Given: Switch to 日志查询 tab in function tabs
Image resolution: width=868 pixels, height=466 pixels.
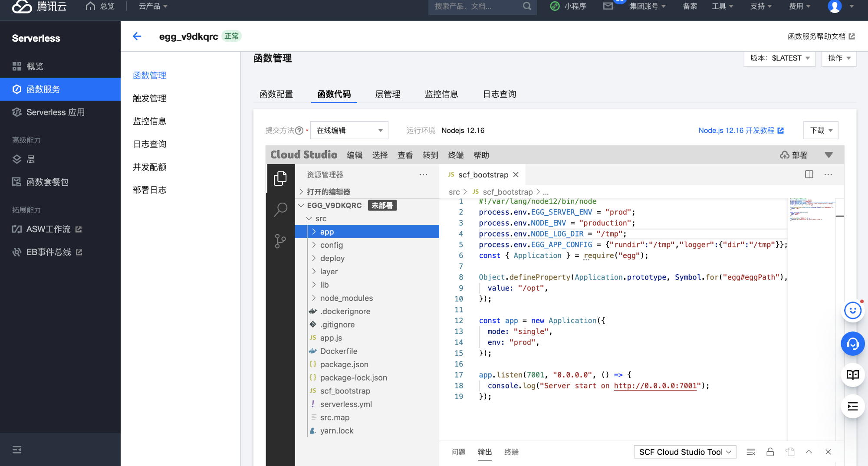Looking at the screenshot, I should pyautogui.click(x=500, y=94).
